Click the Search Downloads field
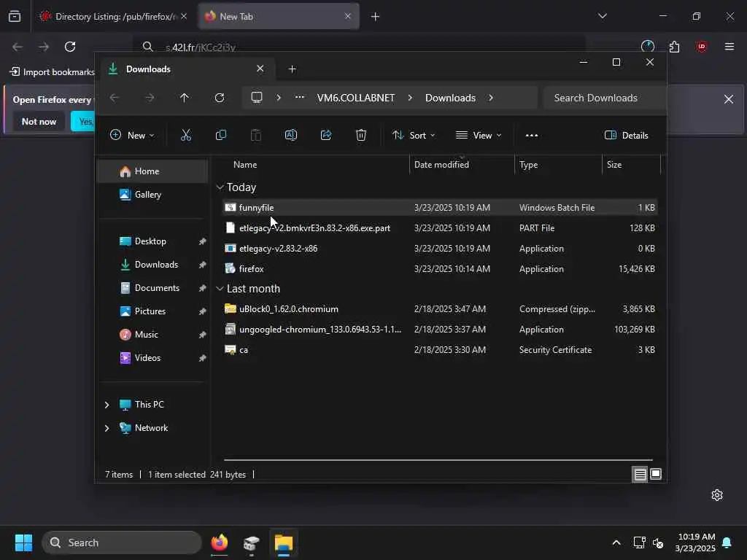The width and height of the screenshot is (747, 560). (x=603, y=98)
